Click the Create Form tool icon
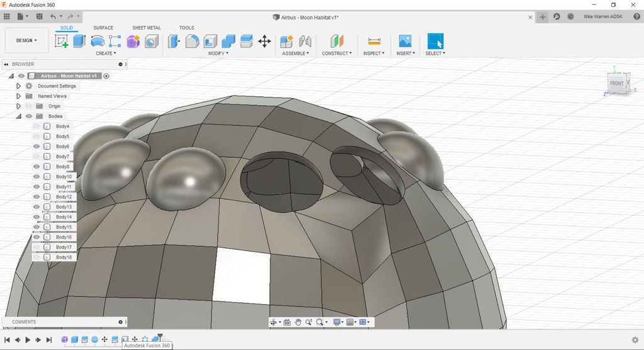 [133, 42]
